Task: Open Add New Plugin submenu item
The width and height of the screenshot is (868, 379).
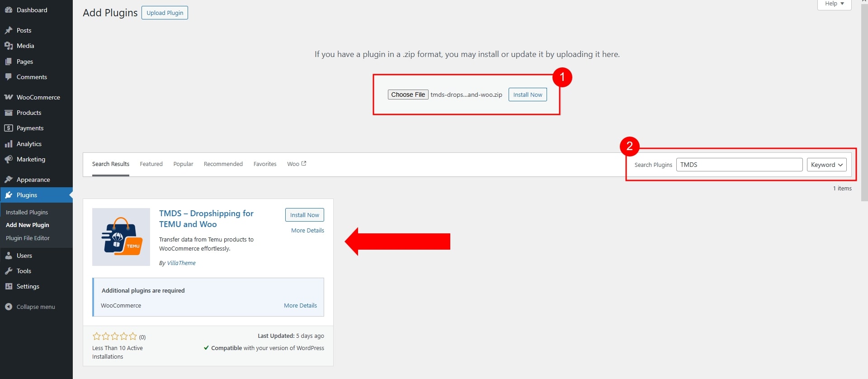Action: [x=28, y=225]
